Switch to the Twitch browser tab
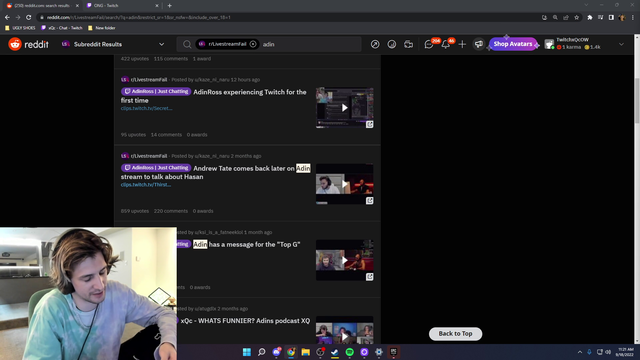This screenshot has height=360, width=640. (x=118, y=6)
